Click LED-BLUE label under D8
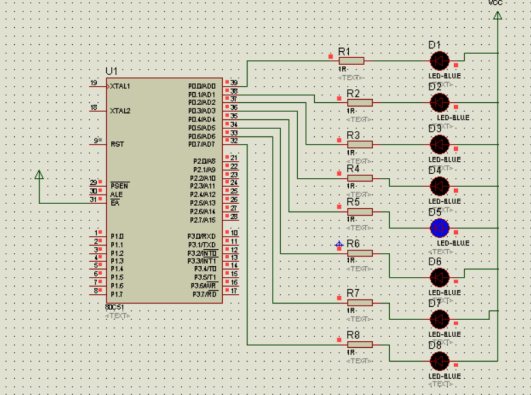The width and height of the screenshot is (531, 395). tap(445, 376)
